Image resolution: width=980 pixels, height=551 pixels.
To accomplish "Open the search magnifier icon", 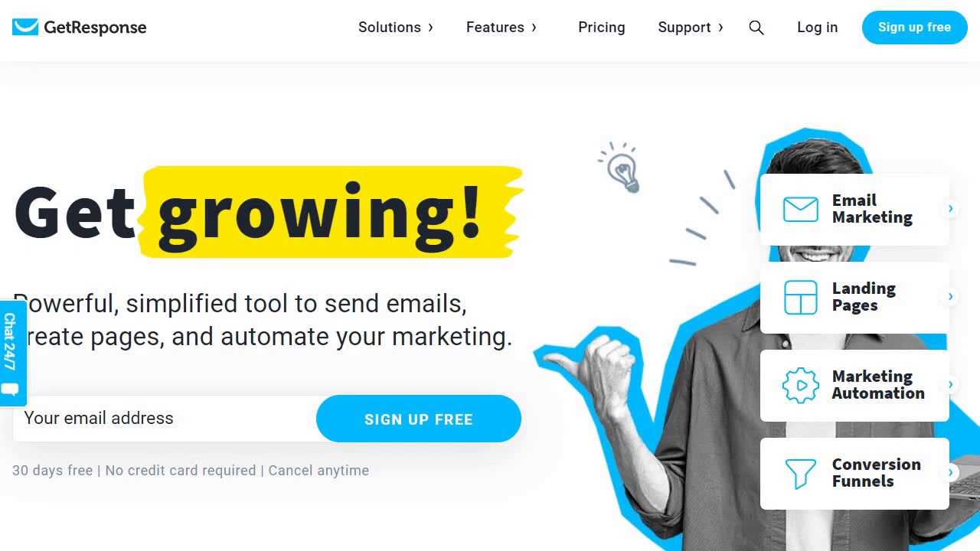I will pyautogui.click(x=756, y=28).
